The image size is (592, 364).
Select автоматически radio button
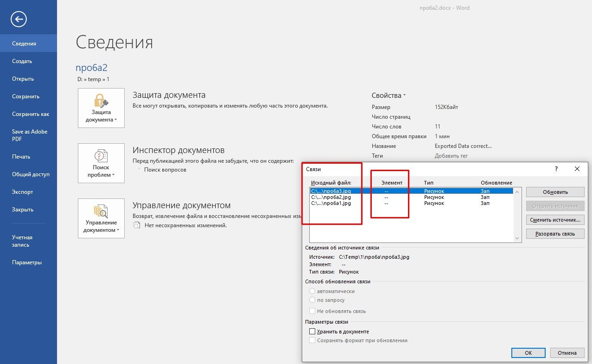tap(312, 291)
